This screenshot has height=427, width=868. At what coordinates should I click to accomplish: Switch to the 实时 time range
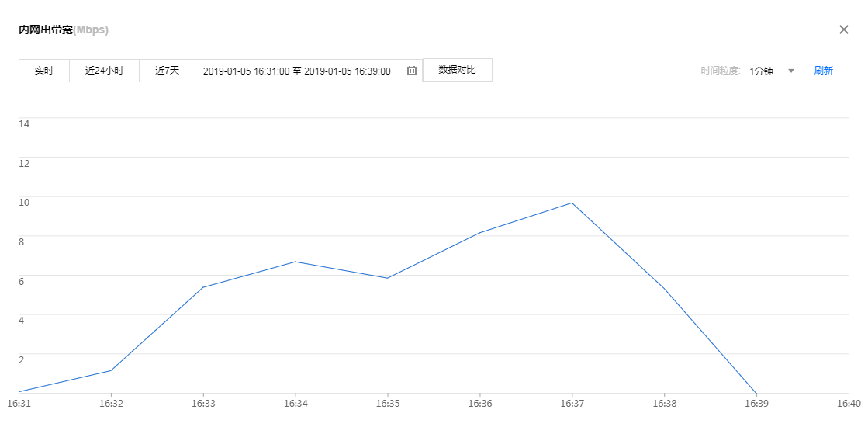[44, 71]
